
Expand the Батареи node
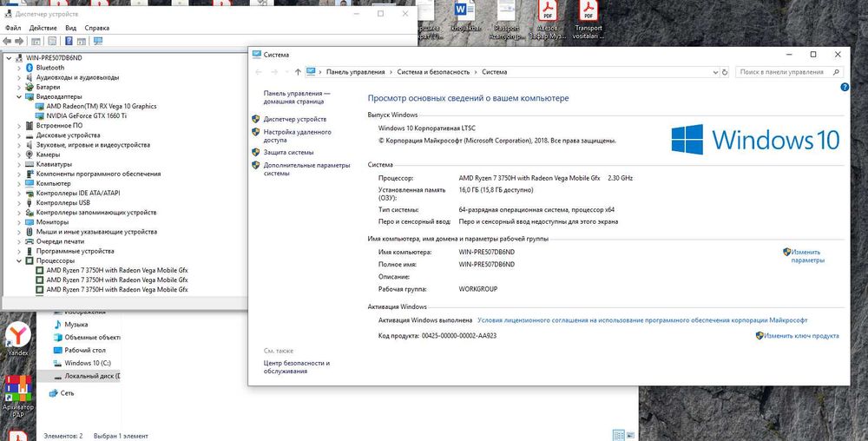coord(19,87)
